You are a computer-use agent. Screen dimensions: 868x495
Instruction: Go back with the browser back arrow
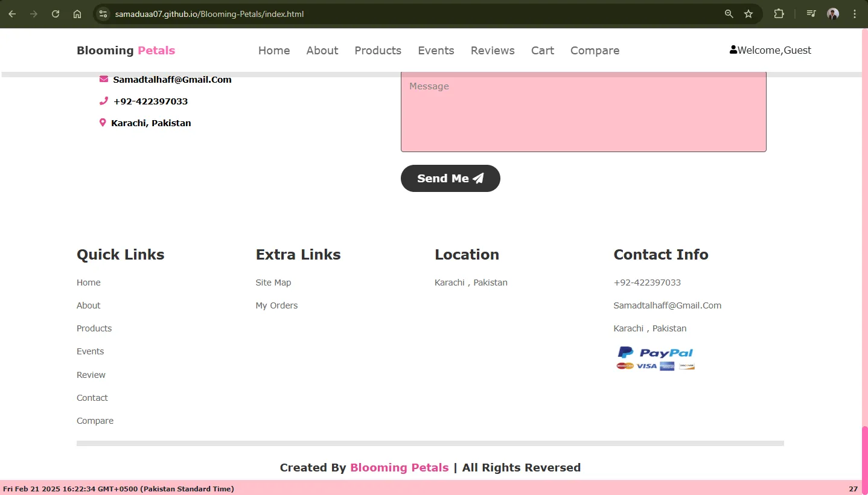click(x=12, y=14)
